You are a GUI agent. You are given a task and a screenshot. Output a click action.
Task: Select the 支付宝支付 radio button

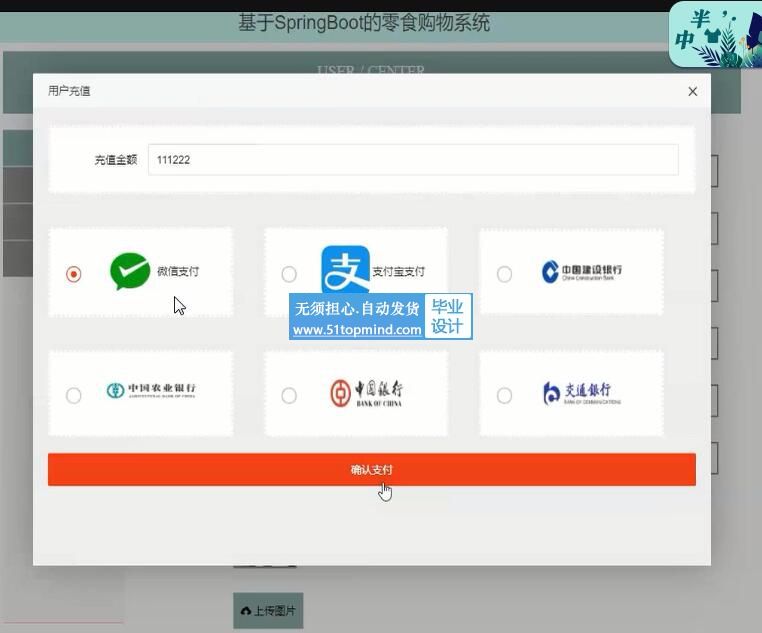(x=289, y=274)
